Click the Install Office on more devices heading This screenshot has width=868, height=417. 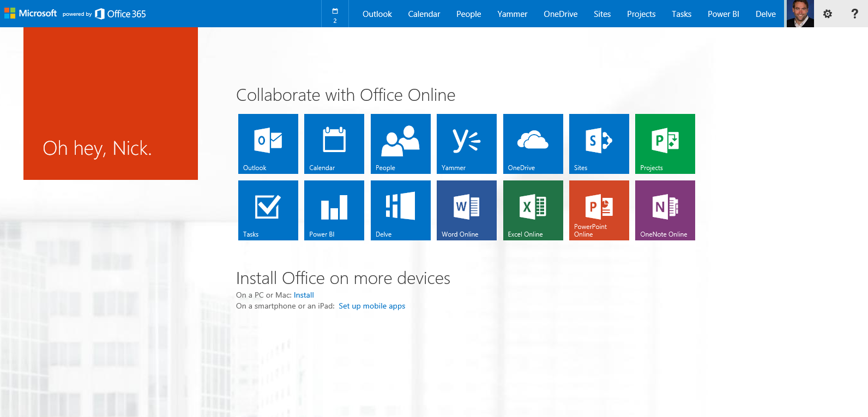[343, 278]
